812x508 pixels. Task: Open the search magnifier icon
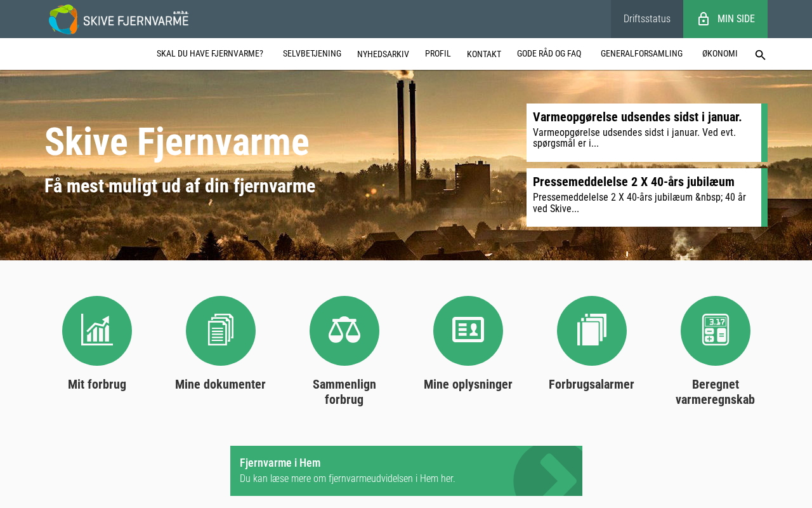(760, 55)
